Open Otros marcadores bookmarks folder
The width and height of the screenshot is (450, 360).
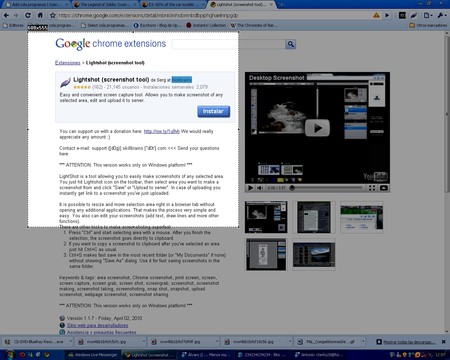point(428,25)
